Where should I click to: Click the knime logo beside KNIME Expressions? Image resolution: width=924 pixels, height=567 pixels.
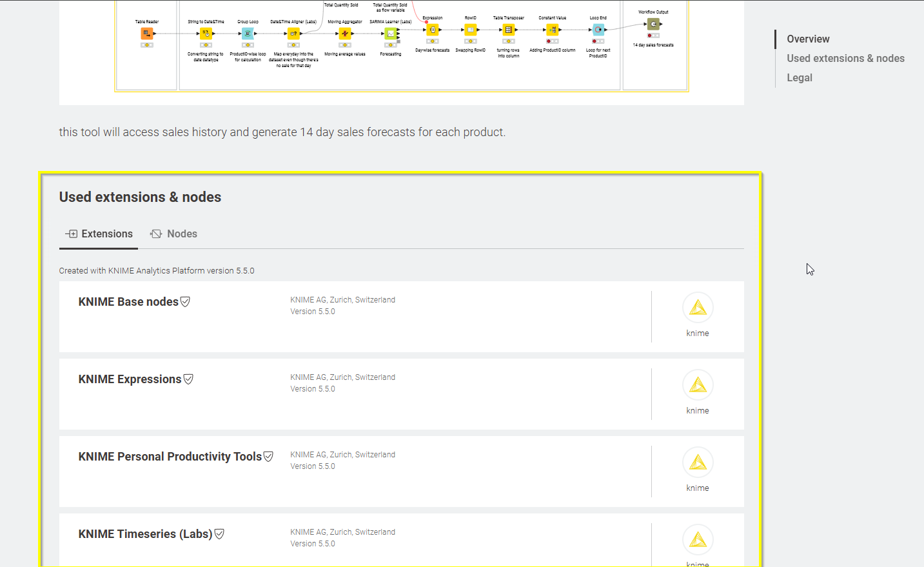698,386
